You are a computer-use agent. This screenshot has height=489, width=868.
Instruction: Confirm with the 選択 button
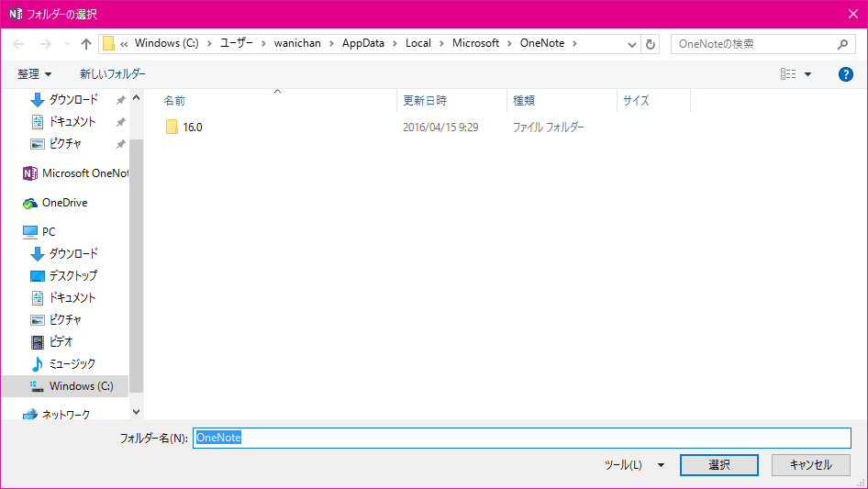point(719,465)
